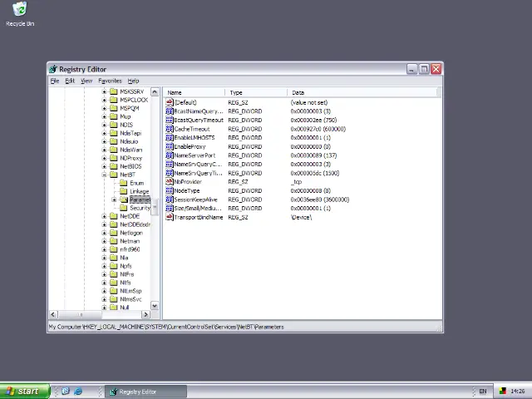532x399 pixels.
Task: Open the View menu
Action: tap(86, 81)
